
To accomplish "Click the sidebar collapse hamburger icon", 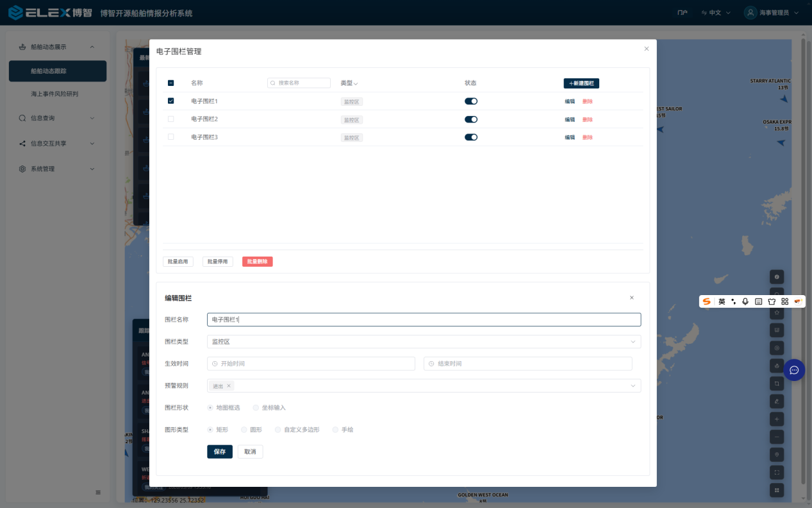I will tap(98, 493).
